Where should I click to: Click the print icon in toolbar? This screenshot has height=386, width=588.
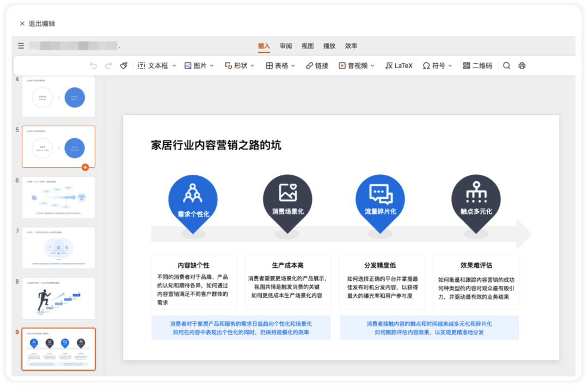[522, 66]
